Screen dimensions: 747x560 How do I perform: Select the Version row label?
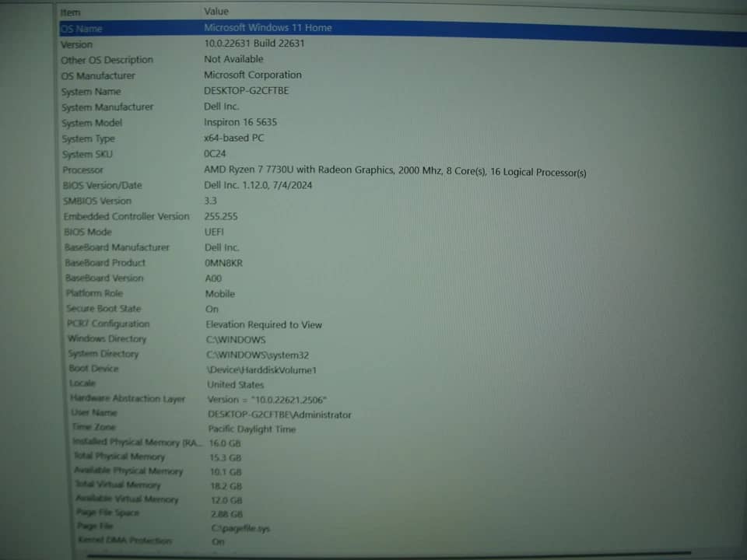[77, 44]
